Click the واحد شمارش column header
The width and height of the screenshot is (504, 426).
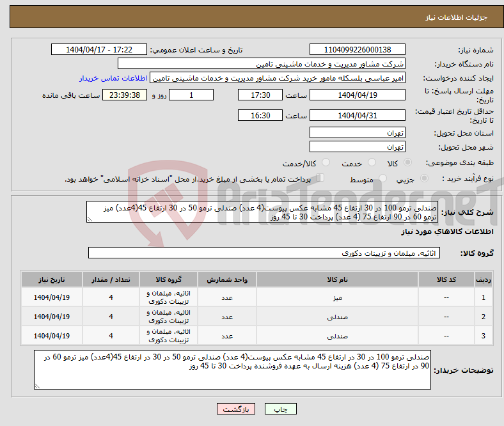(227, 280)
